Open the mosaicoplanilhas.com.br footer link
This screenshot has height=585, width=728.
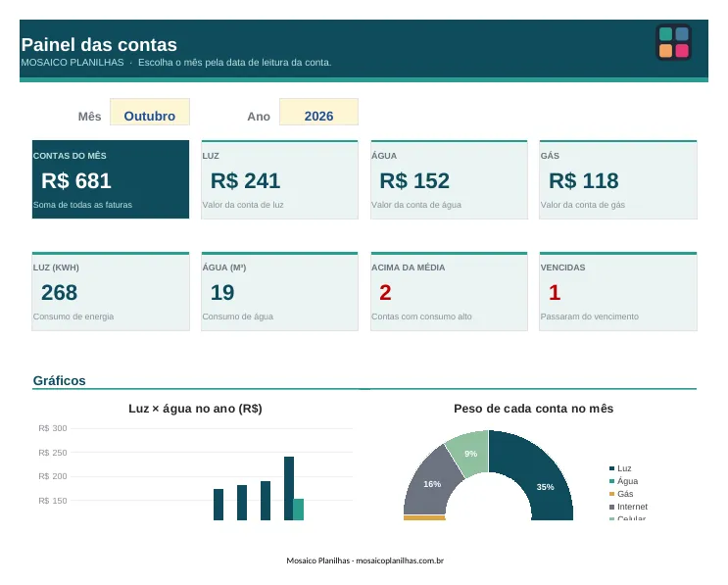click(x=400, y=561)
